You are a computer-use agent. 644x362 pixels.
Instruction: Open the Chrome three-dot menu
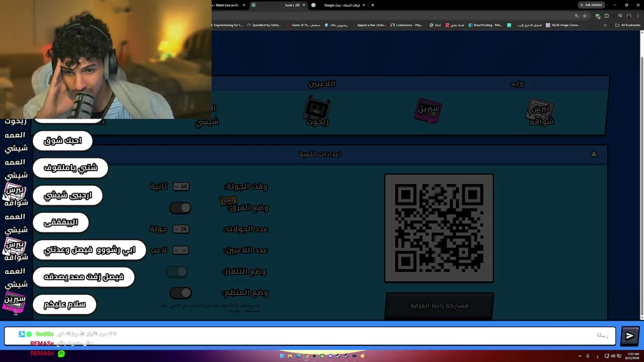pyautogui.click(x=638, y=16)
